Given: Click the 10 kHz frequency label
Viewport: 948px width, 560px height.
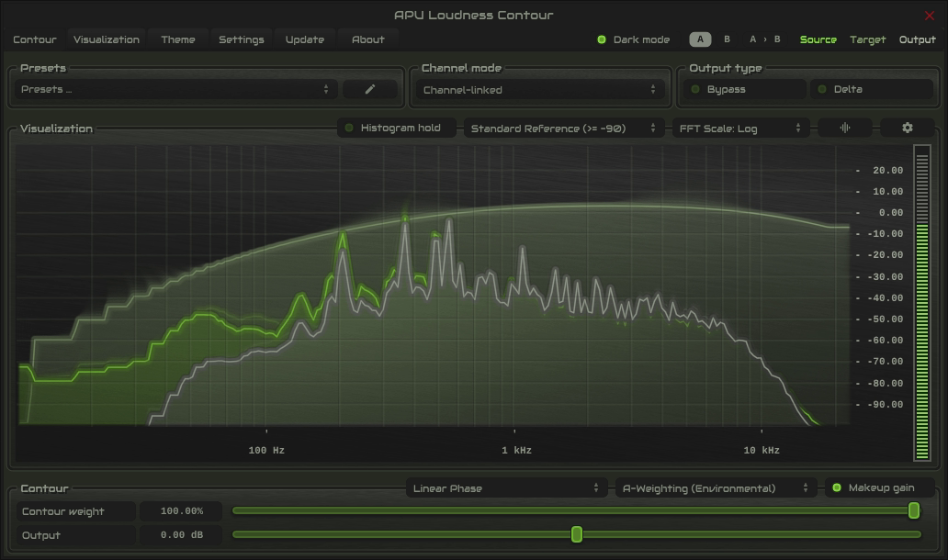Looking at the screenshot, I should [762, 451].
